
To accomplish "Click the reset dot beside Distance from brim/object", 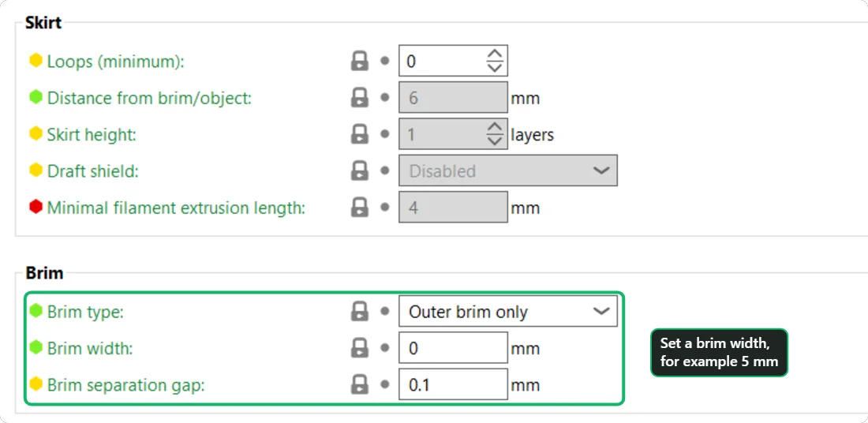I will (x=385, y=98).
